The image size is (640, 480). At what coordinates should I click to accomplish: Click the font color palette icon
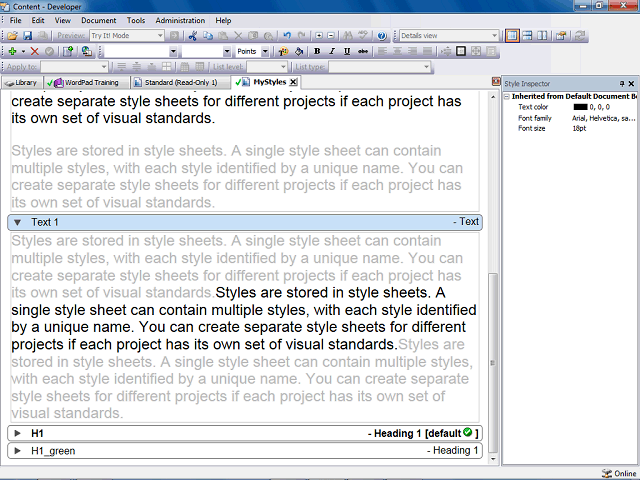283,51
